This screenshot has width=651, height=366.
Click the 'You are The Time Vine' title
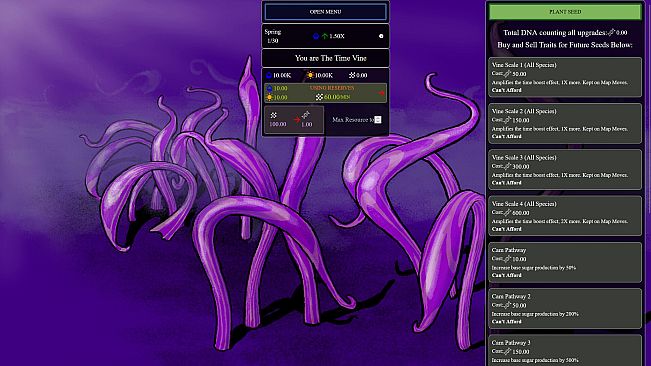330,58
